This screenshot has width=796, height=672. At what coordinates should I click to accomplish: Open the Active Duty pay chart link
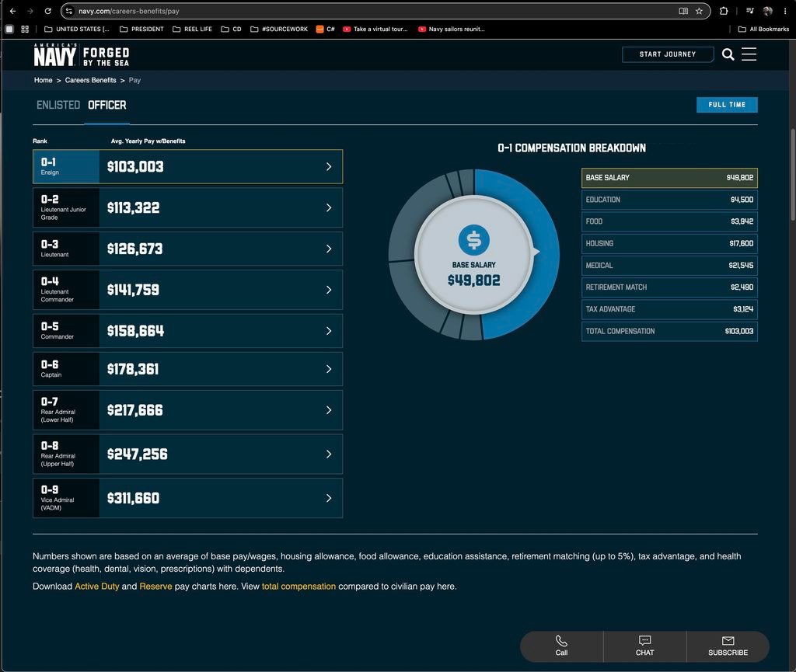(97, 587)
